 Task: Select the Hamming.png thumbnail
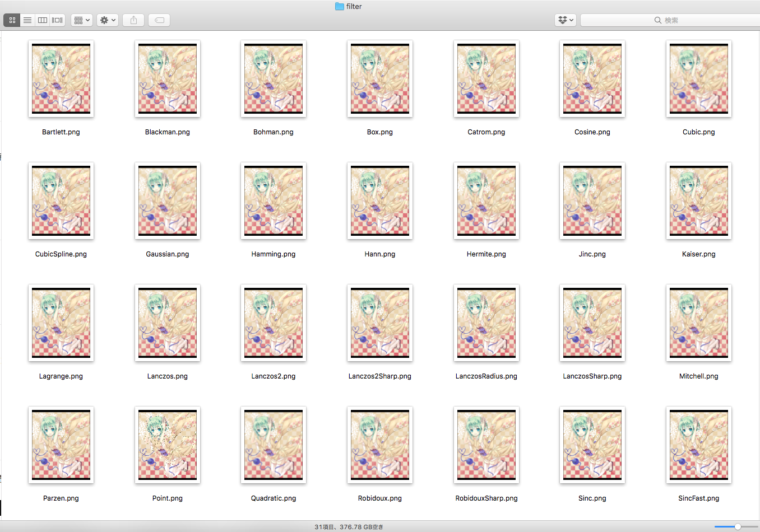(x=274, y=200)
